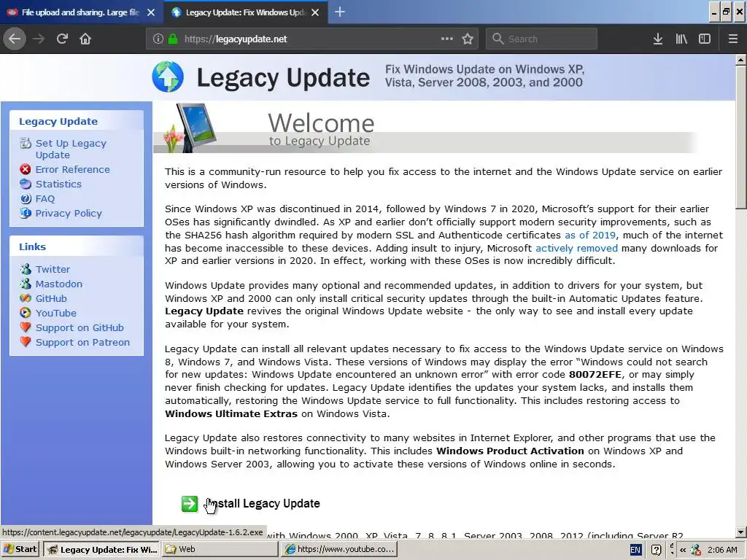Open a new browser tab
The height and width of the screenshot is (560, 747).
pos(340,12)
